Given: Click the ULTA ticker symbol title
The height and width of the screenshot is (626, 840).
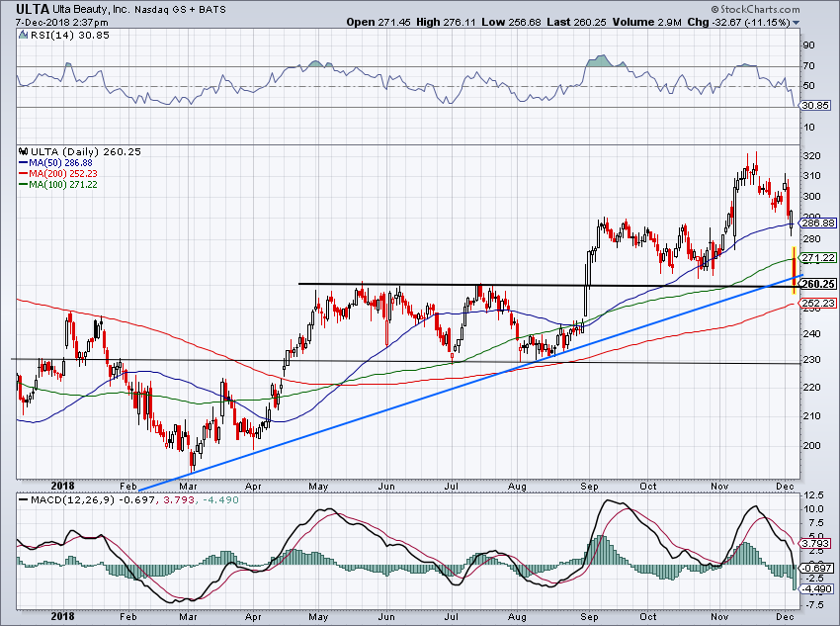Looking at the screenshot, I should [x=33, y=9].
